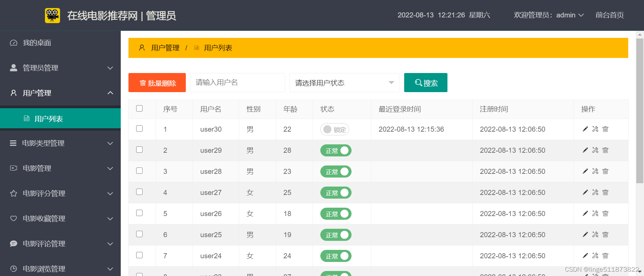Click the scrollbar up arrow
This screenshot has width=644, height=276.
pos(640,34)
